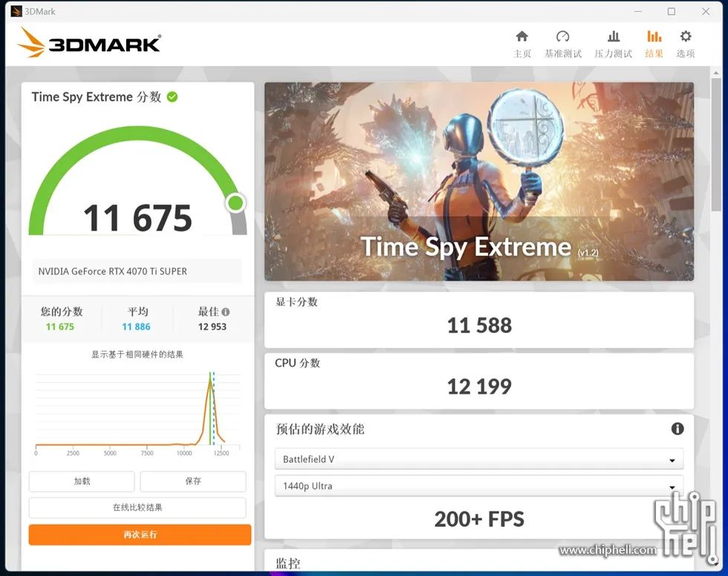Image resolution: width=728 pixels, height=576 pixels.
Task: Select the Results (结果) bar chart icon
Action: click(654, 36)
